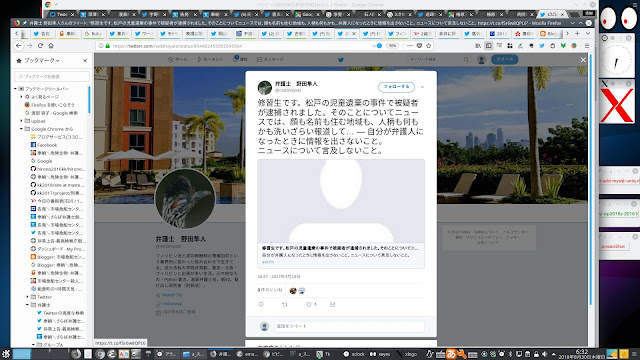Click the Blog tab in Firefox tab strip
640x360 pixels.
(x=549, y=33)
